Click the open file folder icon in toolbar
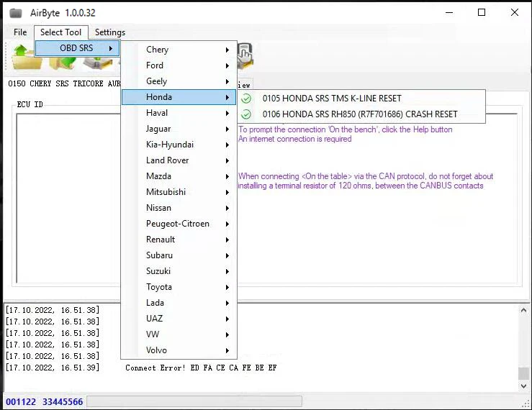532x410 pixels. coord(27,57)
